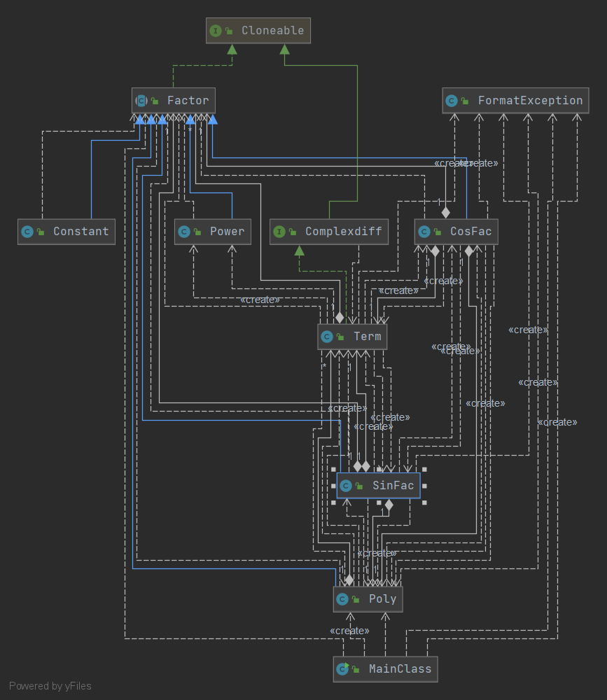Click the class icon on Power node
607x700 pixels.
[184, 232]
